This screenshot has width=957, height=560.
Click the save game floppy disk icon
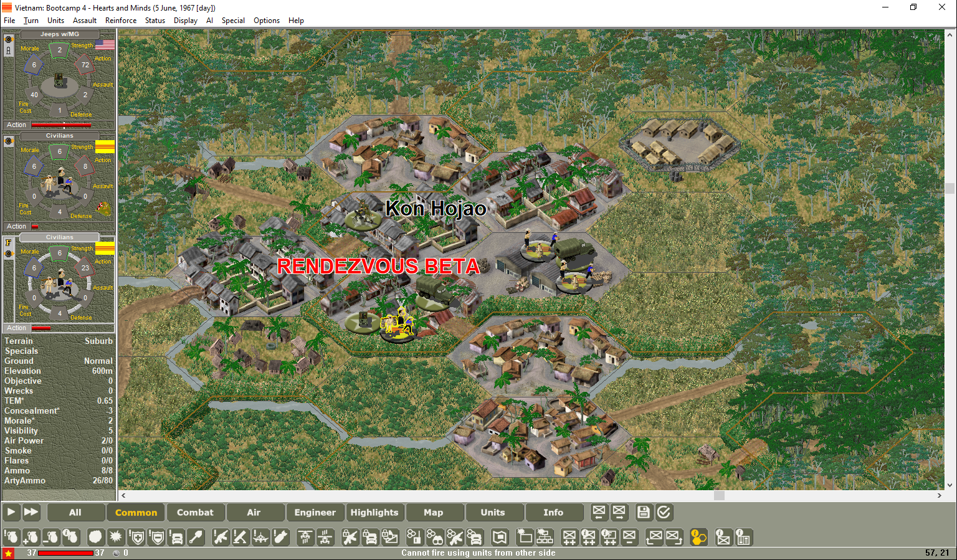644,512
